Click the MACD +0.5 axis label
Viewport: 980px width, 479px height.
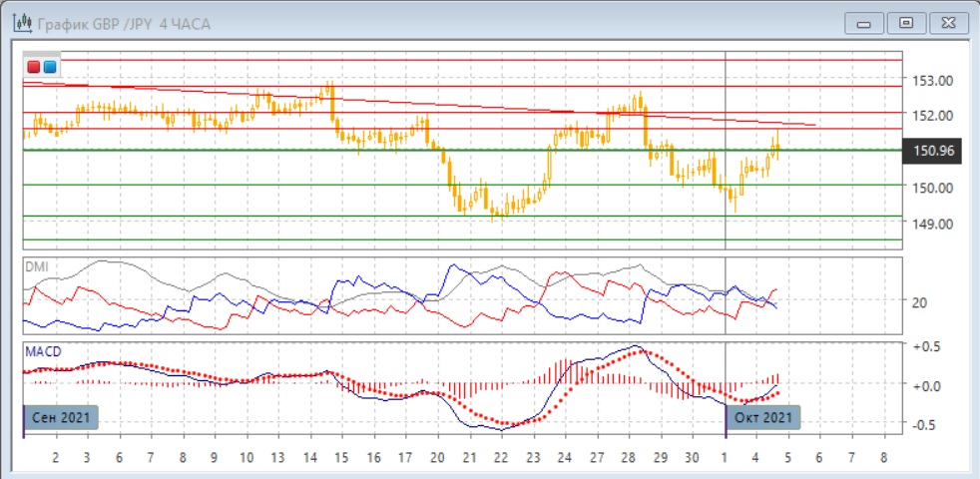tap(926, 346)
